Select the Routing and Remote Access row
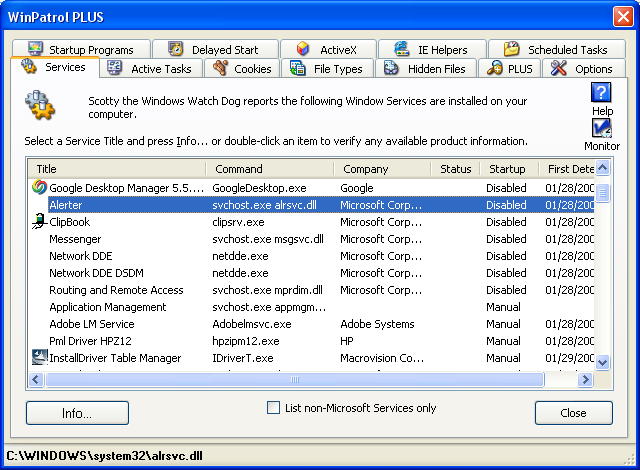Image resolution: width=640 pixels, height=470 pixels. point(312,290)
